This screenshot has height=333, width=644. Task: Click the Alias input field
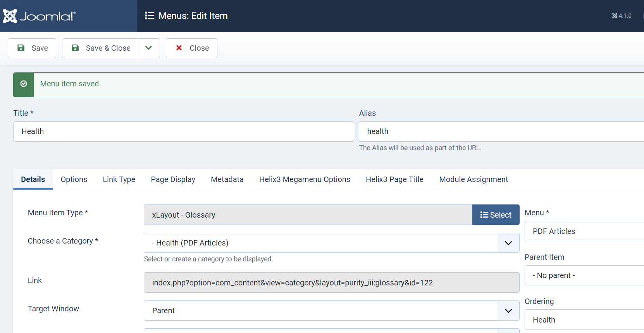click(500, 132)
